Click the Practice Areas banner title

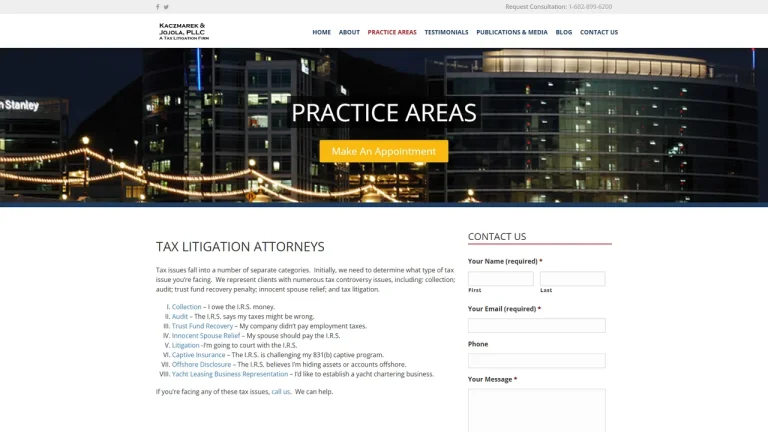pyautogui.click(x=384, y=113)
